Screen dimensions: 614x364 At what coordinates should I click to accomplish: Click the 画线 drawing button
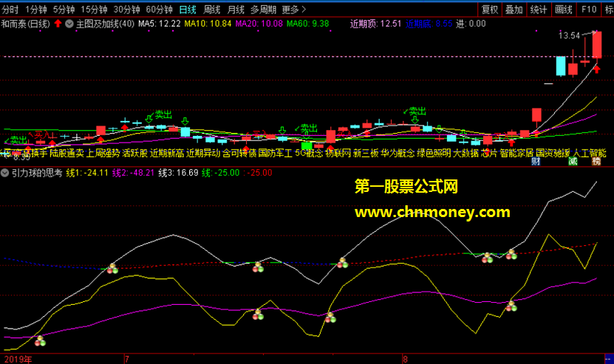pyautogui.click(x=564, y=10)
